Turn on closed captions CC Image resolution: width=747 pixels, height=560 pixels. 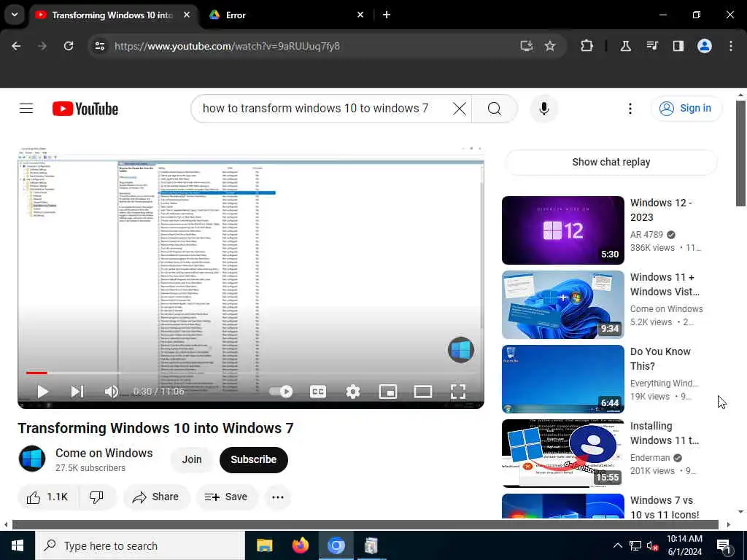(318, 392)
